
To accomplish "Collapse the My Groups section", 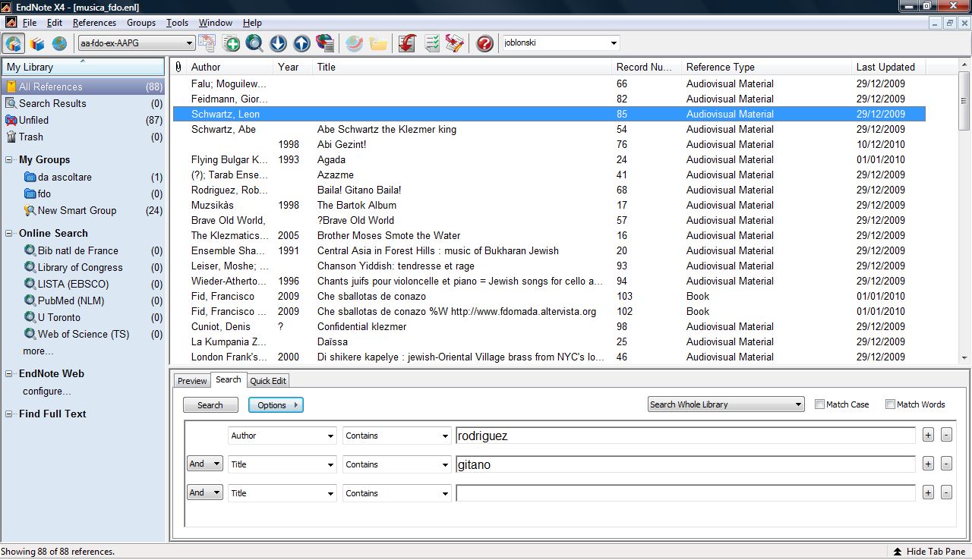I will (9, 160).
